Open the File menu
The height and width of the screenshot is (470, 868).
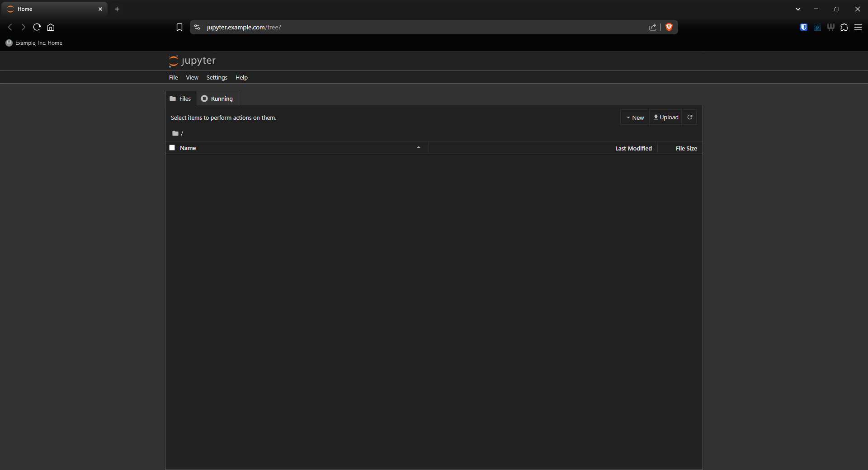(x=173, y=78)
